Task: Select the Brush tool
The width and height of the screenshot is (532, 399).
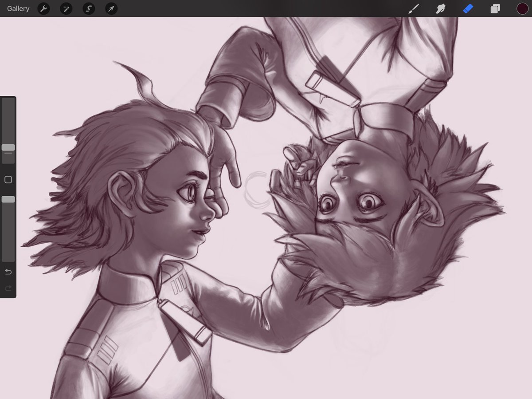Action: point(413,8)
